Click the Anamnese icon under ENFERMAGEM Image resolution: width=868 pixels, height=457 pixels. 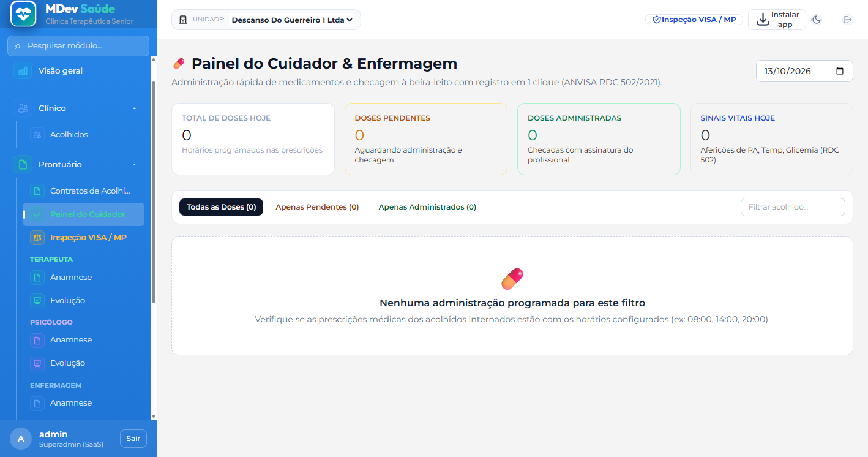(37, 403)
